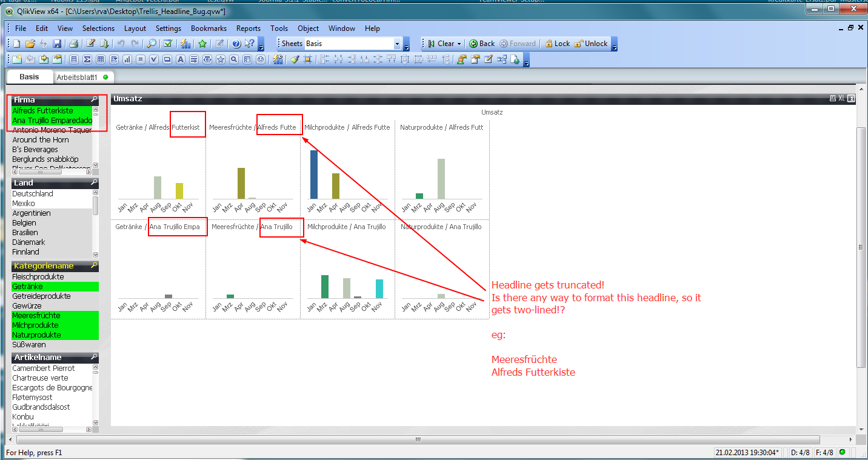This screenshot has width=868, height=460.
Task: Select the Basis sheet tab
Action: coord(29,77)
